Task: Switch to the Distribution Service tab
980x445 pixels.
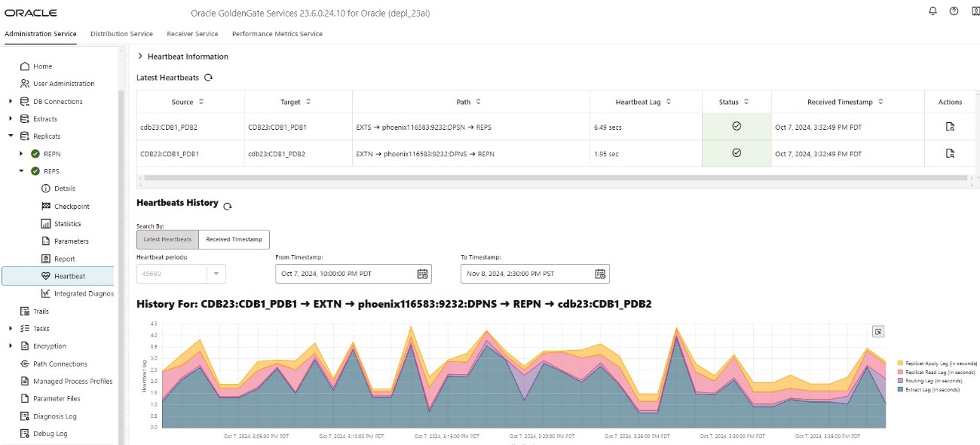Action: (x=121, y=34)
